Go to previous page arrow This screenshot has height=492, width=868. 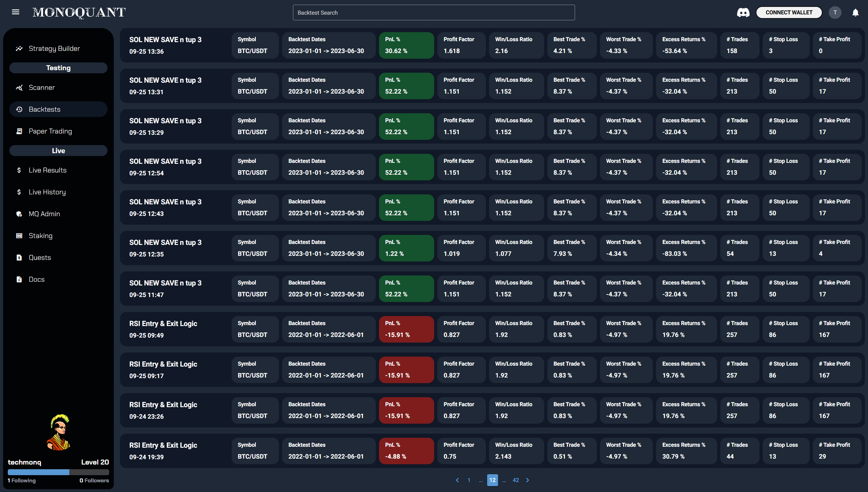(x=457, y=480)
